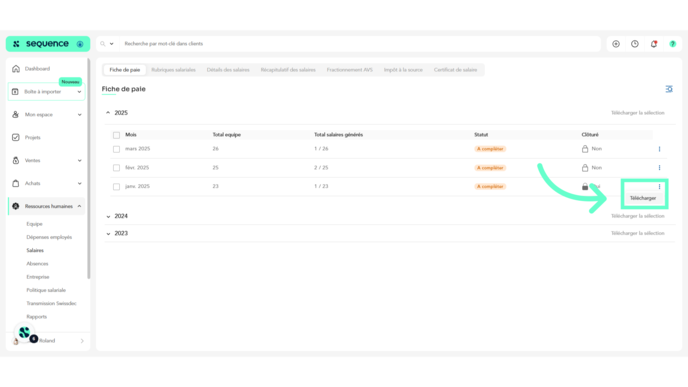Image resolution: width=688 pixels, height=387 pixels.
Task: Expand the Achats chevron
Action: [79, 183]
